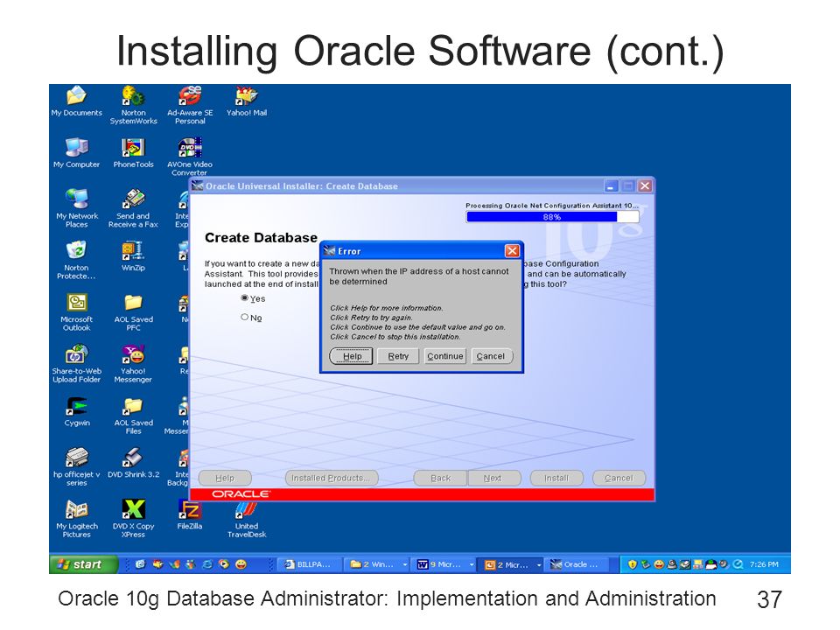Select the Yes radio button

(x=245, y=298)
